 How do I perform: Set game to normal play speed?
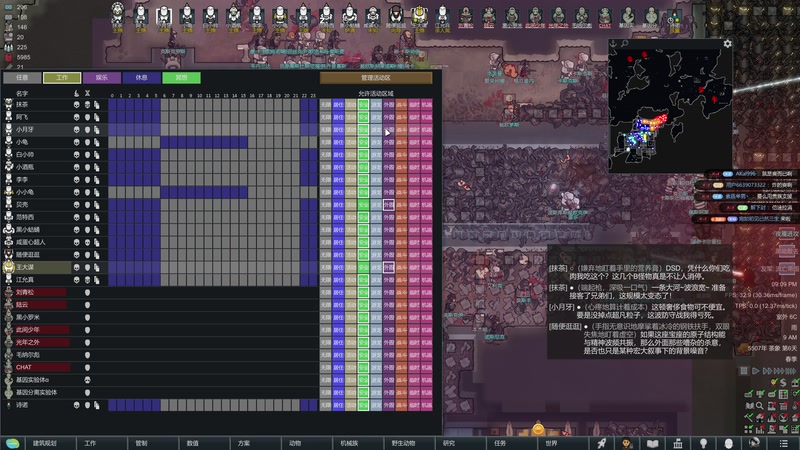click(756, 371)
